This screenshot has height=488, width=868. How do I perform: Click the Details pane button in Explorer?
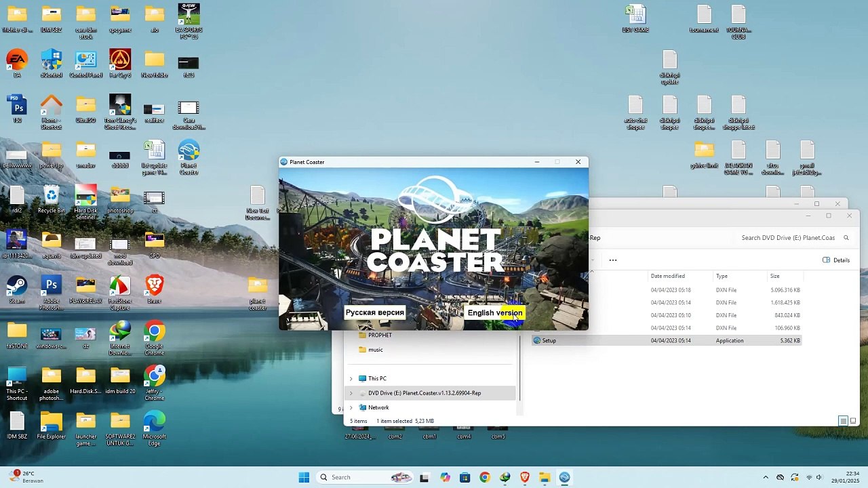click(x=836, y=260)
